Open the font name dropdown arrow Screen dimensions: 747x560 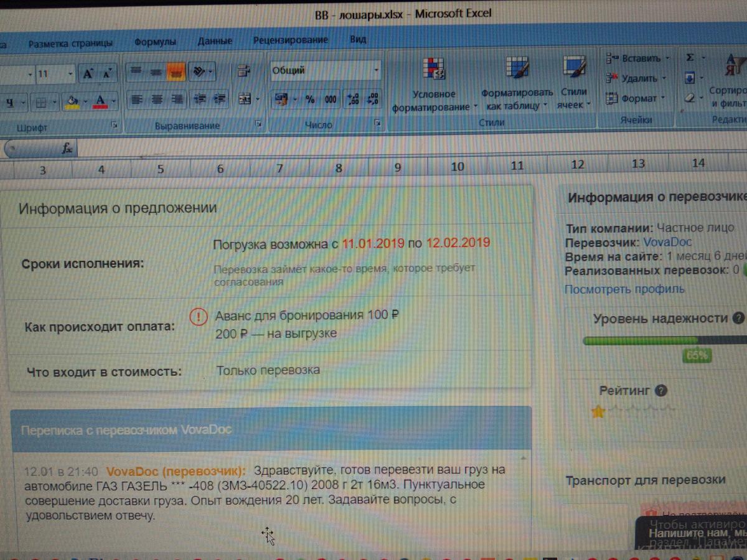[x=30, y=75]
